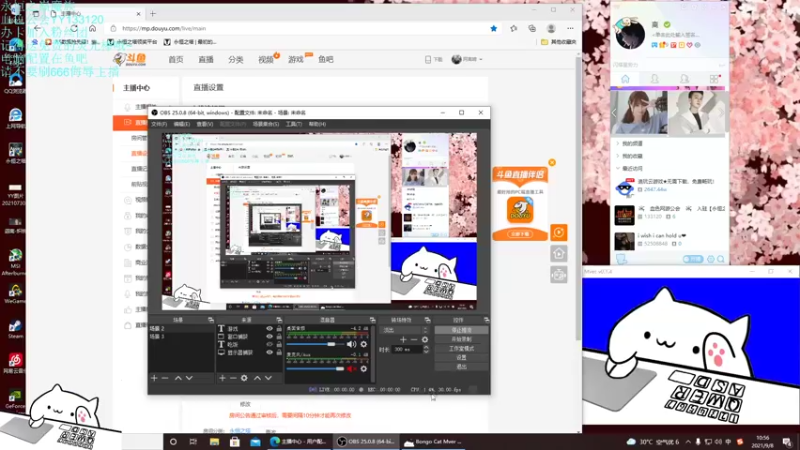Open 文件(F) menu in OBS
Image resolution: width=800 pixels, height=450 pixels.
(159, 124)
